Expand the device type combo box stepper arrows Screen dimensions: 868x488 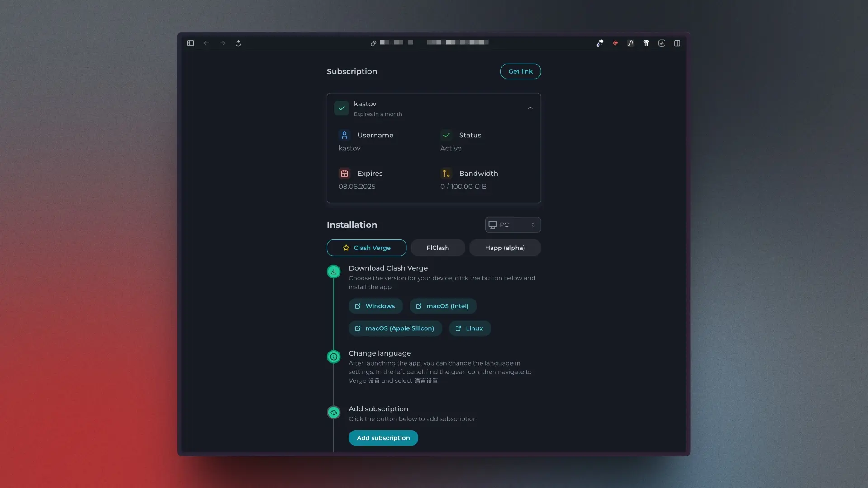533,225
